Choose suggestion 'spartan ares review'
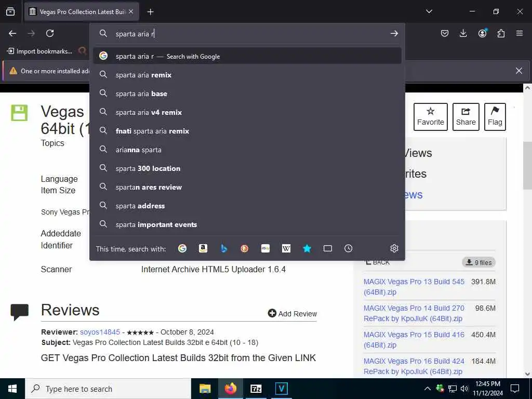Viewport: 532px width, 399px height. coord(247,187)
